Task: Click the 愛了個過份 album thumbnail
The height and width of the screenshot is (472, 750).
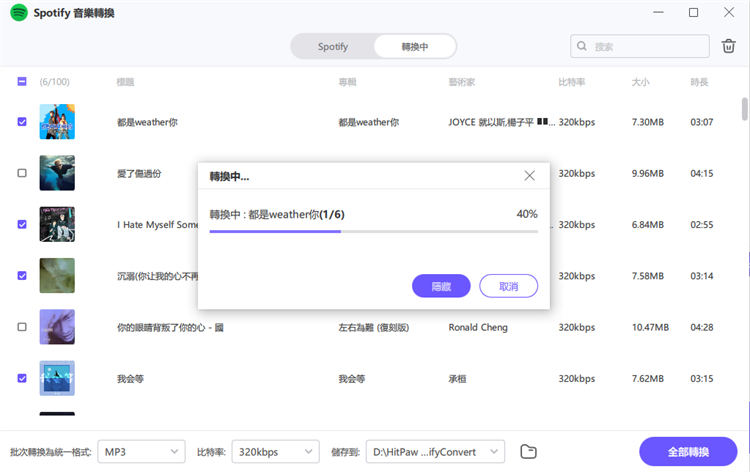Action: (x=57, y=173)
